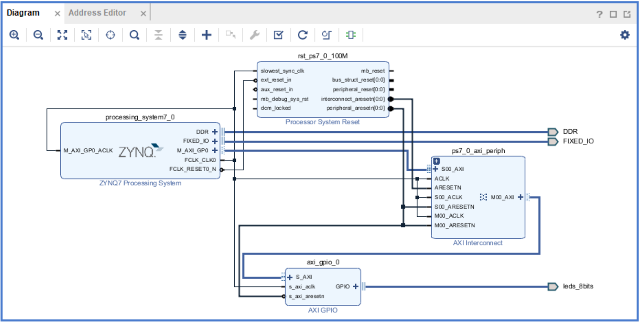Select the Processor System Reset block label
644x324 pixels.
click(x=323, y=122)
